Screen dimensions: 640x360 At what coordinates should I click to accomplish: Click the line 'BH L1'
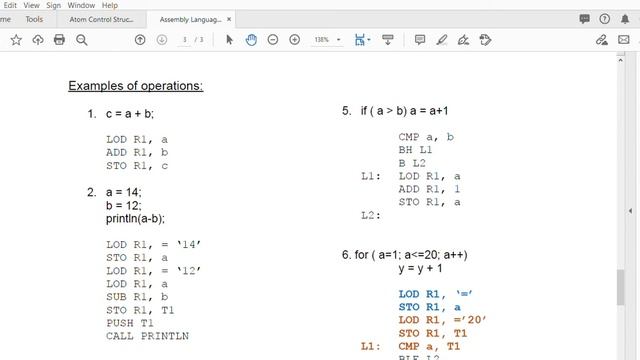click(415, 150)
